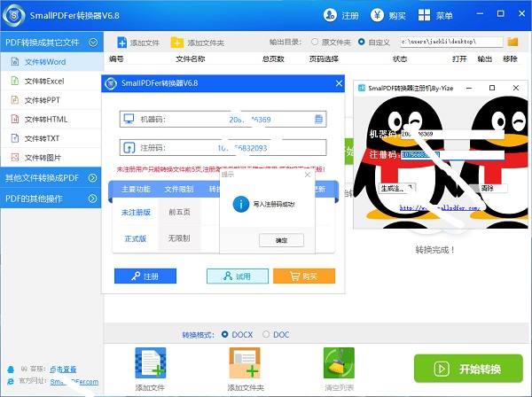Click the 注册 user icon in title bar
Screen dimensions: 532x397
coord(330,15)
